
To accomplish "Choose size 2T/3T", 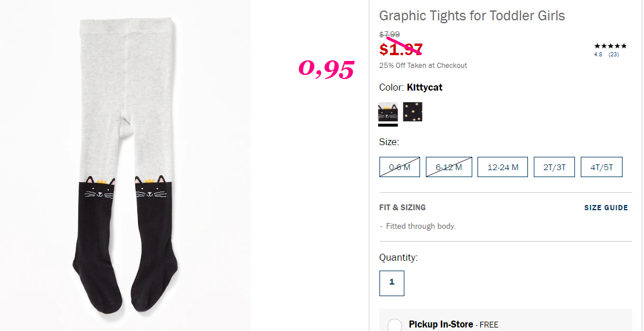I will [x=554, y=167].
